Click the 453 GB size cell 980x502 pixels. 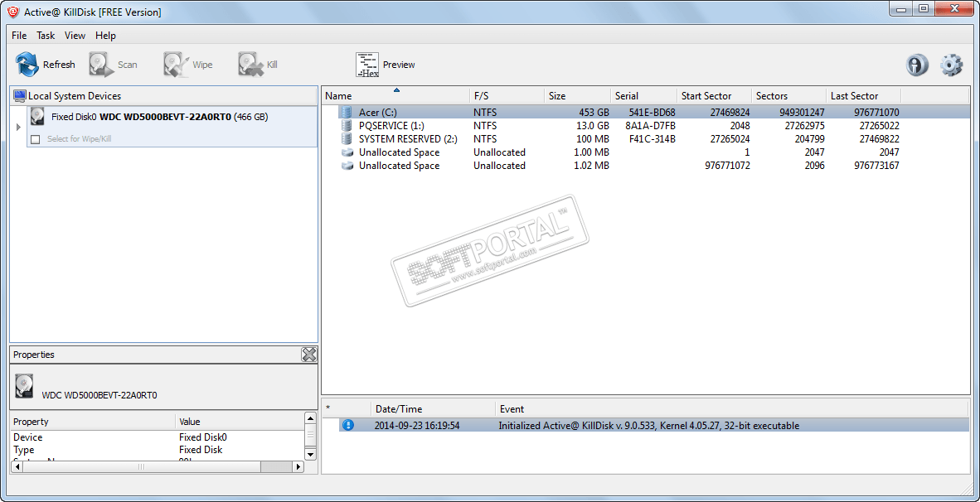click(594, 113)
